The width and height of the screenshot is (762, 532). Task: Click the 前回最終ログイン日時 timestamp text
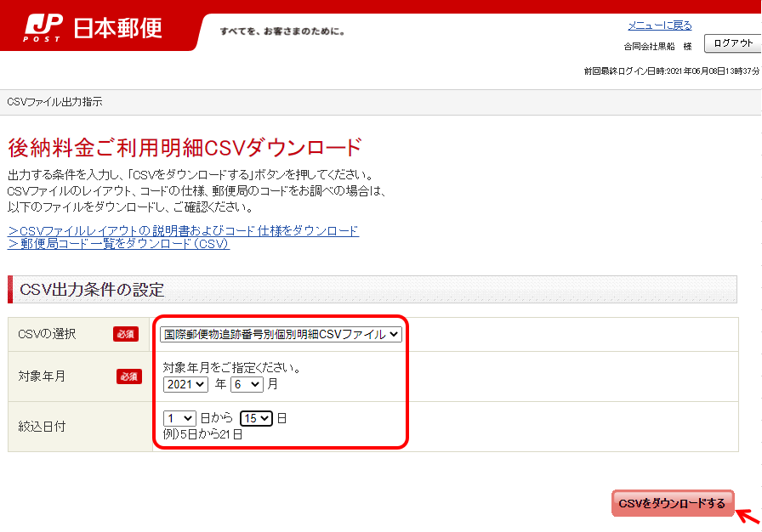pos(672,71)
